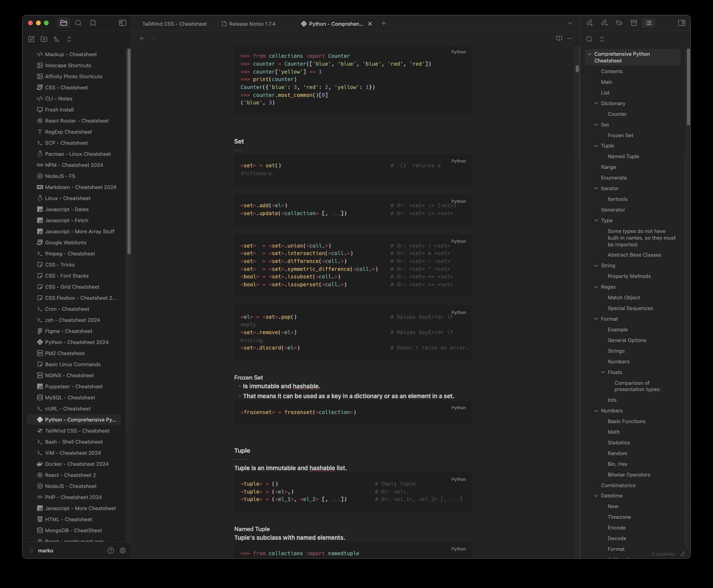The image size is (713, 588).
Task: Open a new tab with plus button
Action: point(384,23)
